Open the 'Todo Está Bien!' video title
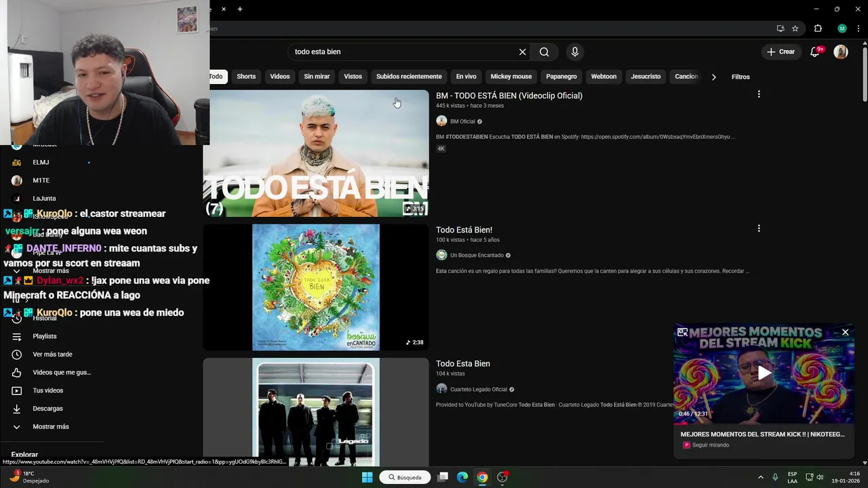Screen dimensions: 868x488 pyautogui.click(x=464, y=230)
